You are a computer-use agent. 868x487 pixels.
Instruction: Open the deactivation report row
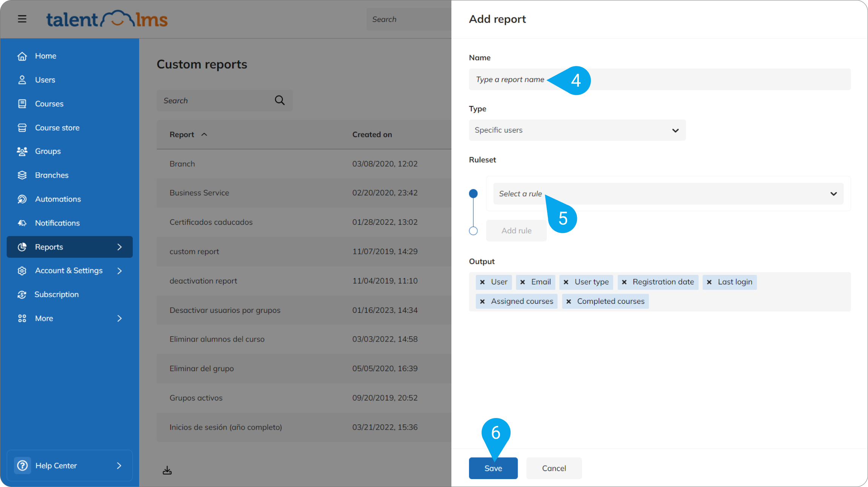click(x=304, y=281)
